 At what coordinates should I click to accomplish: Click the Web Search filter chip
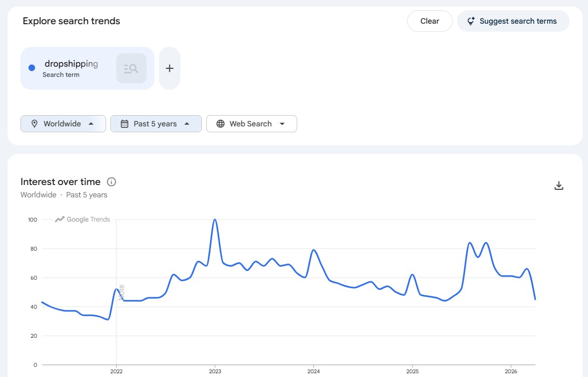pos(251,124)
